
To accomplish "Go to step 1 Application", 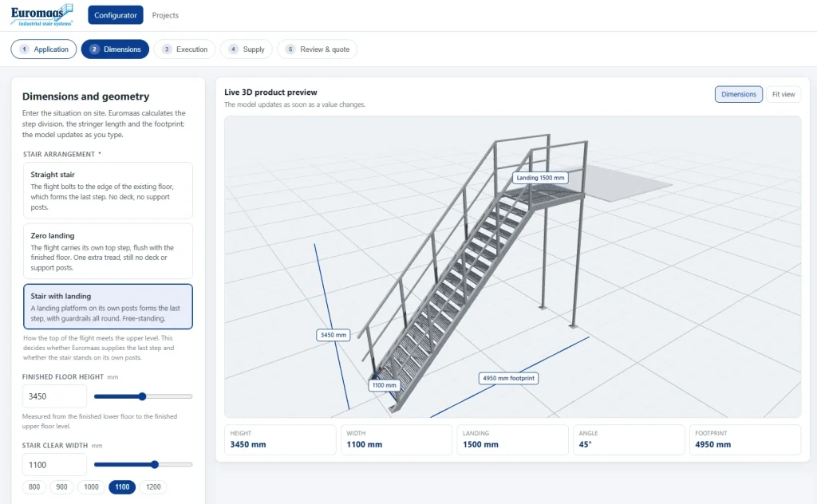I will 44,49.
